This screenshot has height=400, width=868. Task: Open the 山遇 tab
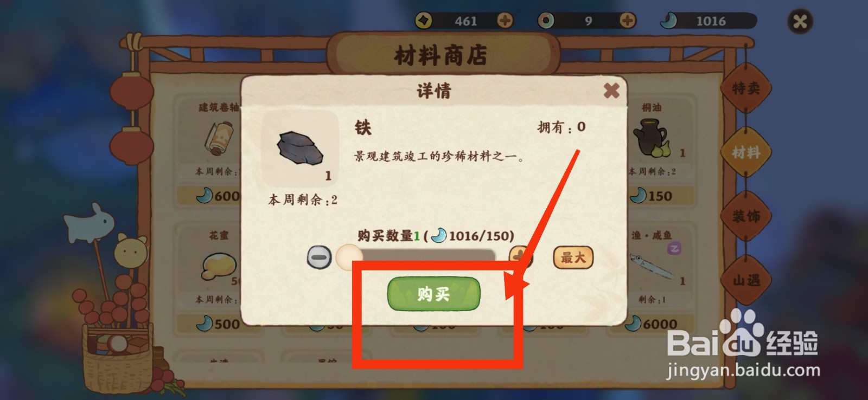746,280
